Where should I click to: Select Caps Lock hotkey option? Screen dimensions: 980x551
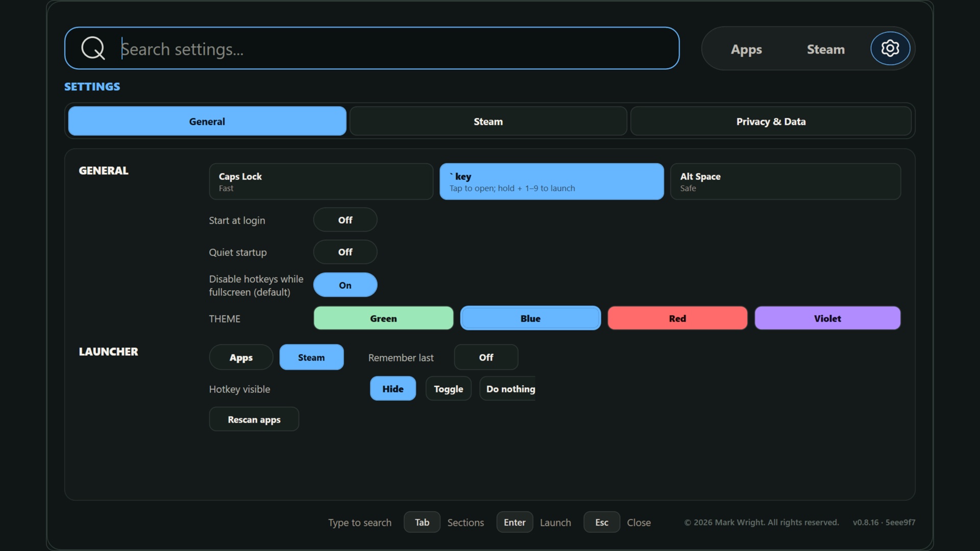point(321,182)
